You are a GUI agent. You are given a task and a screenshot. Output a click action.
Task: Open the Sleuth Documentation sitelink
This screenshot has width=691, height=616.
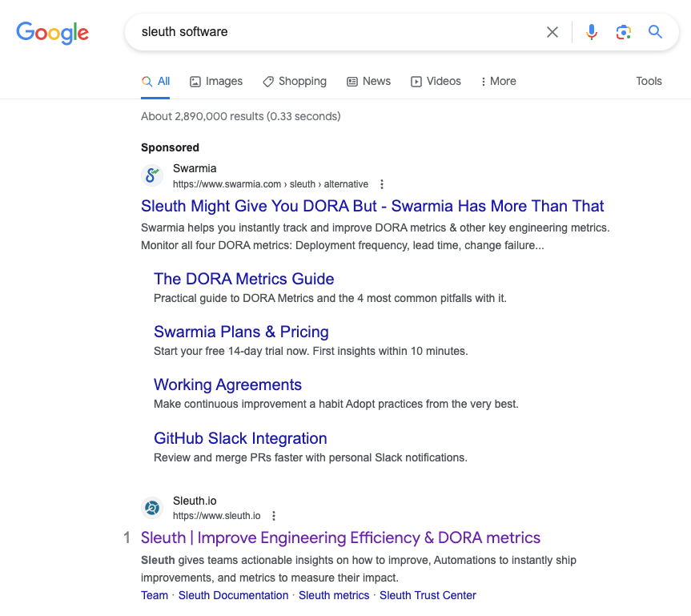(233, 595)
